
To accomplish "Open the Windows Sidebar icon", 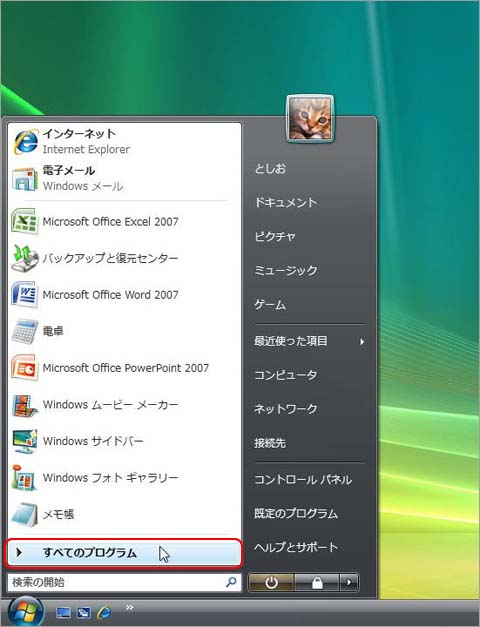I will 25,441.
